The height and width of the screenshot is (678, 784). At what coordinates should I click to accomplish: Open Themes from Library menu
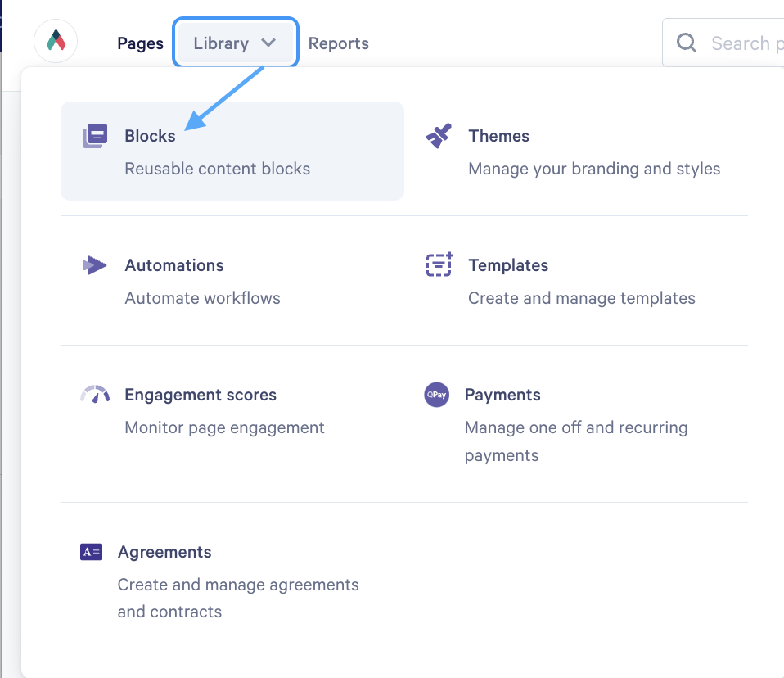coord(576,151)
